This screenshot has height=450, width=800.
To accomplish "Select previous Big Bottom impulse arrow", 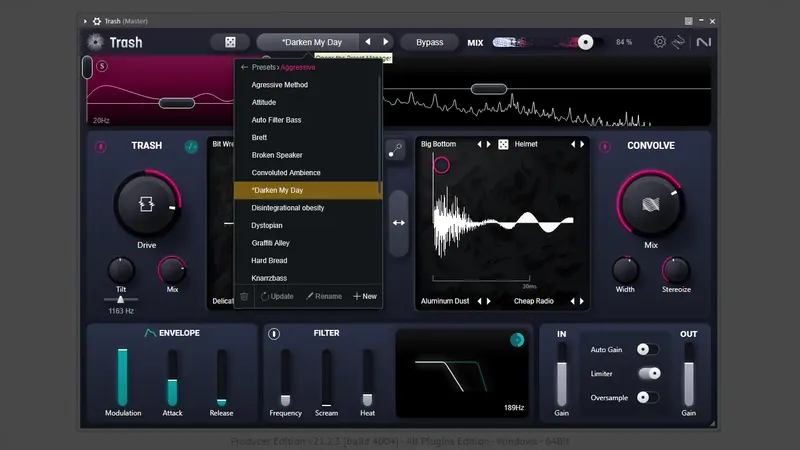I will (x=479, y=144).
